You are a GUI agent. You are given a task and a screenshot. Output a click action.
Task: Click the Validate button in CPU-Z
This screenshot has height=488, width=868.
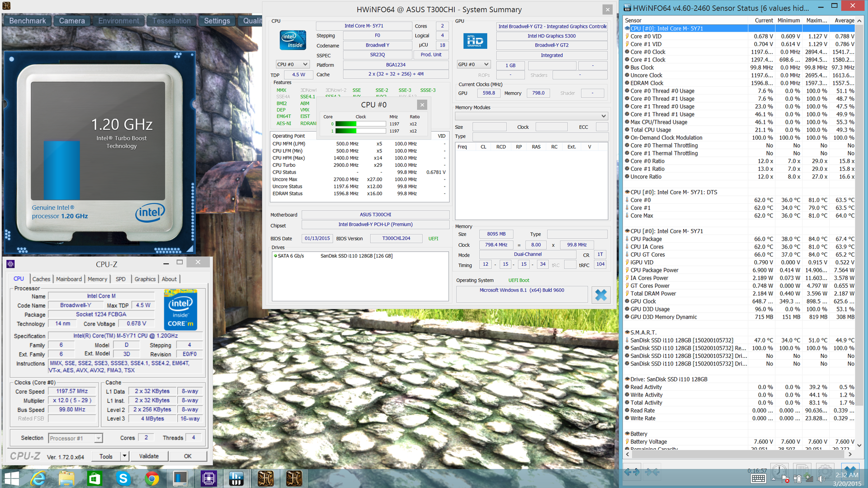[149, 456]
